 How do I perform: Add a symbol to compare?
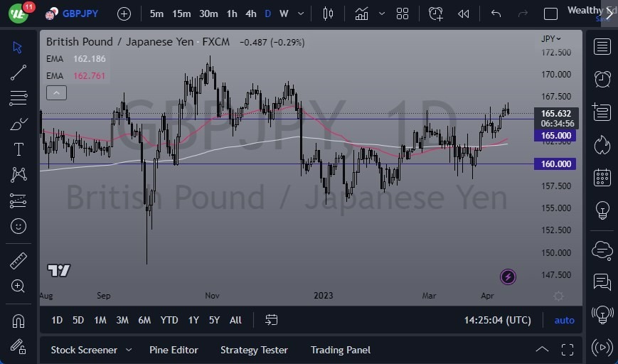tap(124, 14)
